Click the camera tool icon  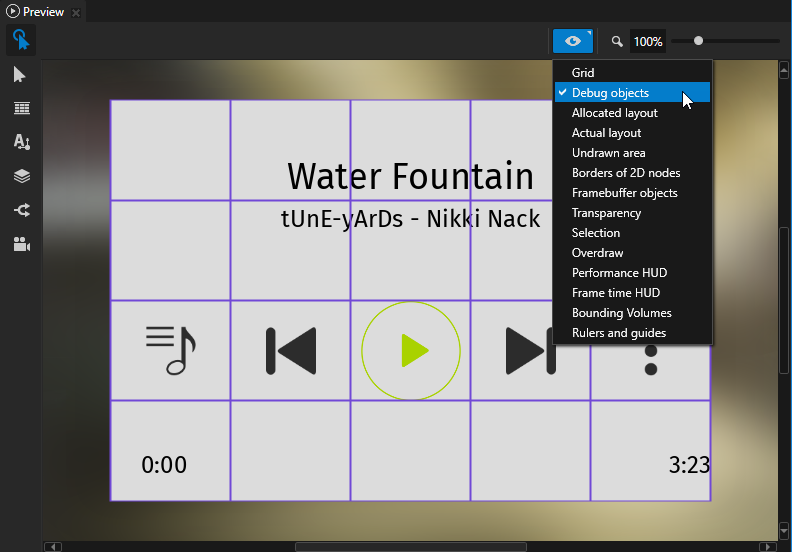[21, 244]
